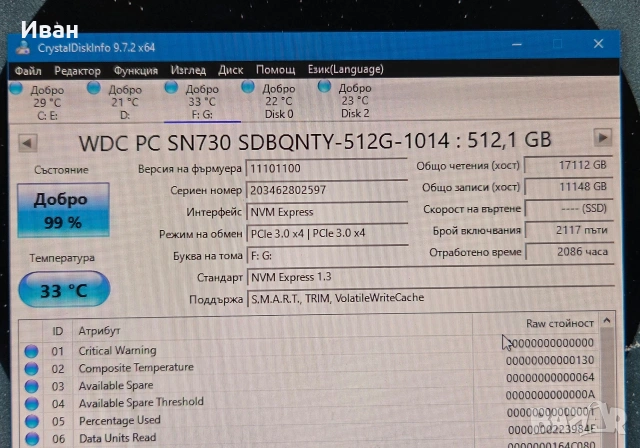Click the Температура label

coord(62,258)
